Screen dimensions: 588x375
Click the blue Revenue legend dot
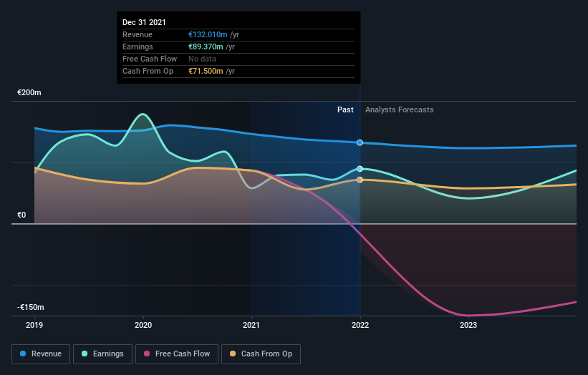pyautogui.click(x=23, y=354)
